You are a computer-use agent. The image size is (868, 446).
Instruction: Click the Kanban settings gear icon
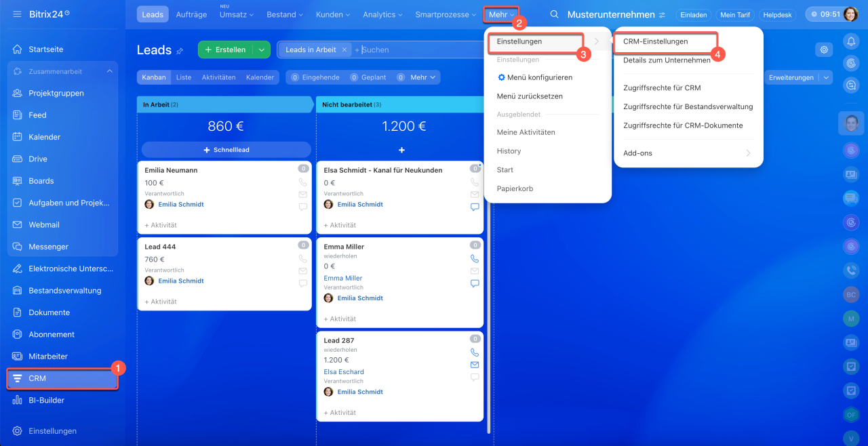(824, 49)
